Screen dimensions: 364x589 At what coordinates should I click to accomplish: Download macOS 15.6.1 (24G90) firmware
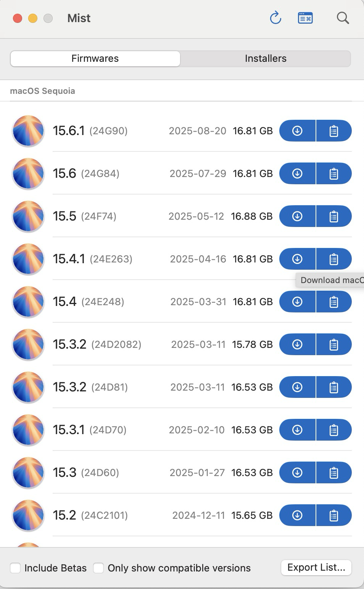(297, 131)
